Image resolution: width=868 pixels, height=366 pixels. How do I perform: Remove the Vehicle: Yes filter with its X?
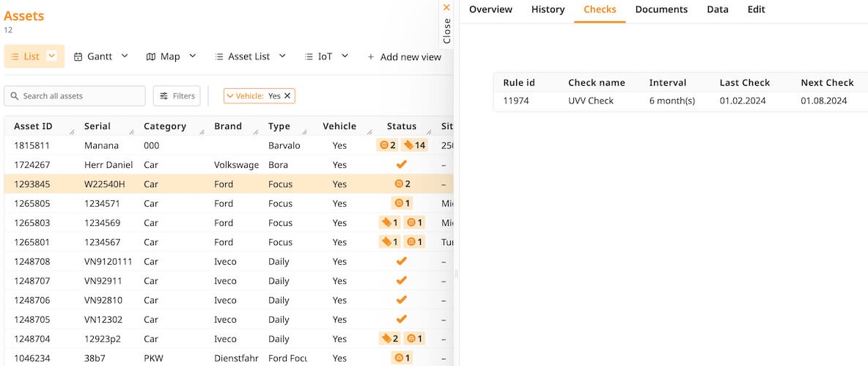(x=287, y=96)
